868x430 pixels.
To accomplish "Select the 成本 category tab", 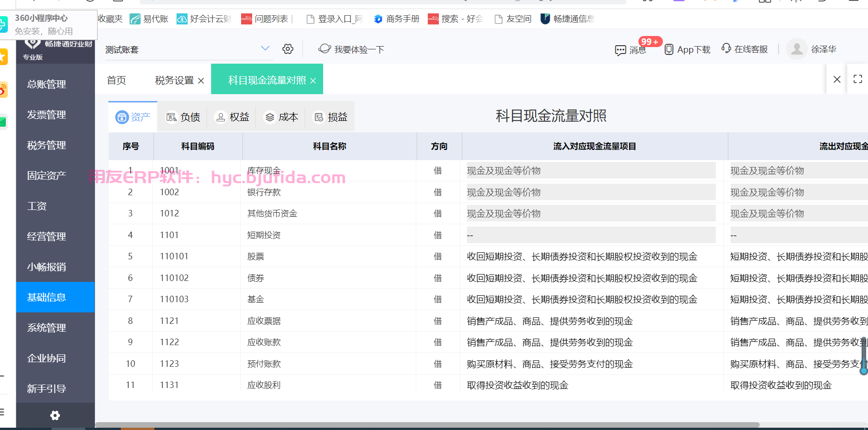I will 282,117.
